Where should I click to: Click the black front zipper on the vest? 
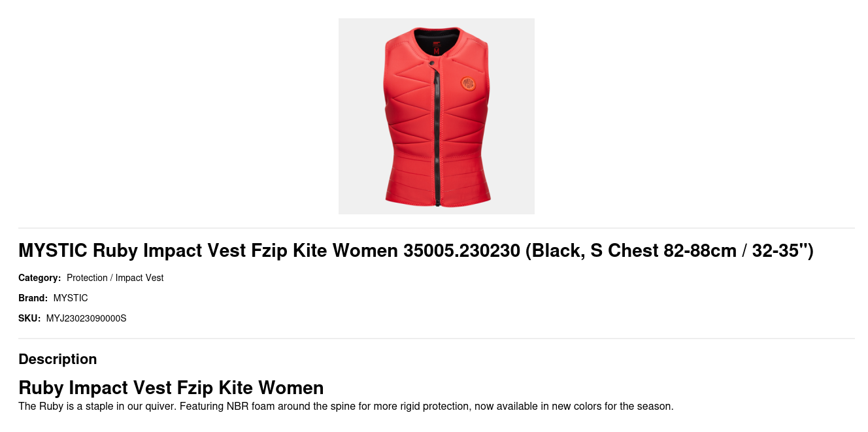(x=437, y=137)
